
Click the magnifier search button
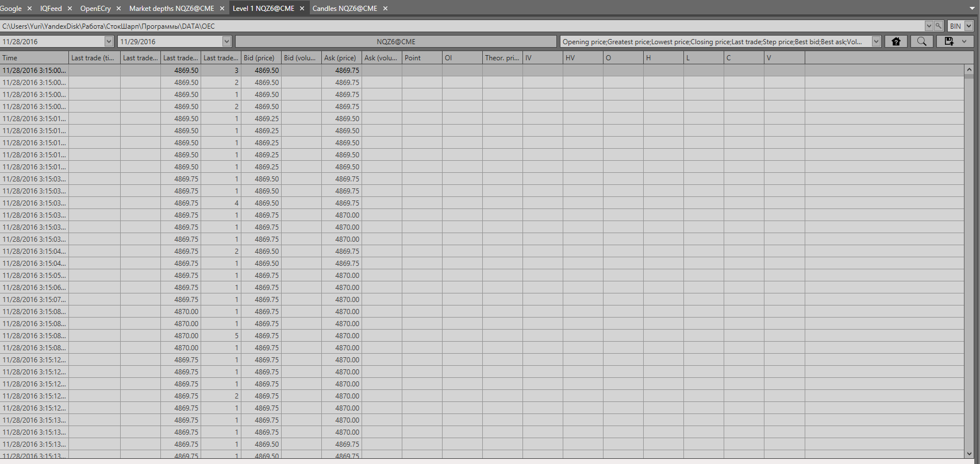[921, 41]
